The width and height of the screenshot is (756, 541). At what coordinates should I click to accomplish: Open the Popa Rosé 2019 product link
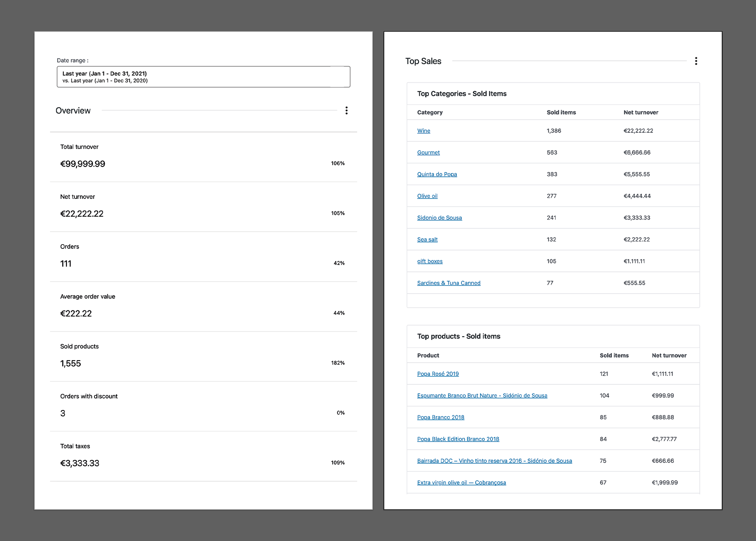point(438,374)
